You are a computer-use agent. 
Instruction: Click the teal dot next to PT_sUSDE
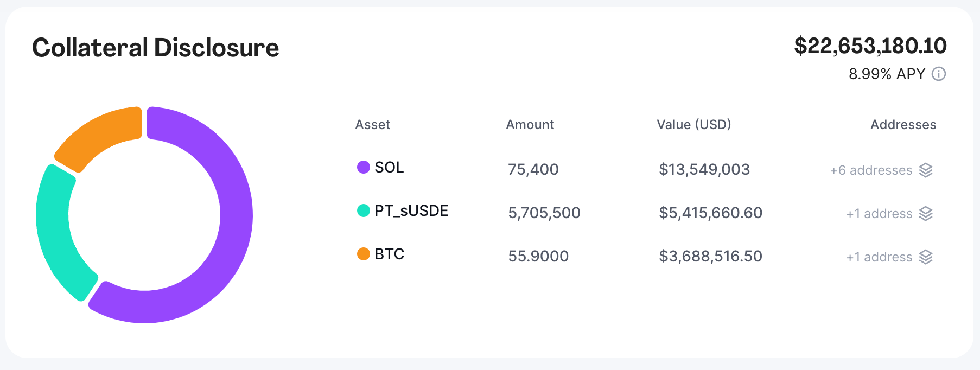pos(363,210)
